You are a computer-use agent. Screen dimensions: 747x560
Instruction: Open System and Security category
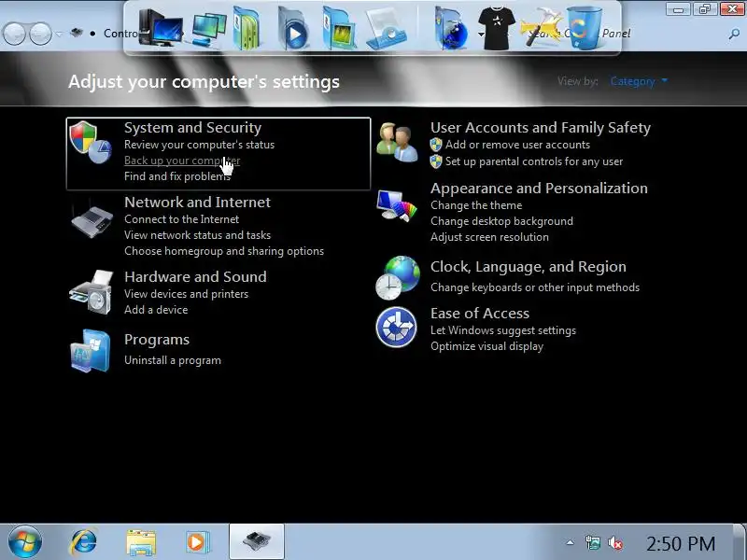[x=192, y=128]
